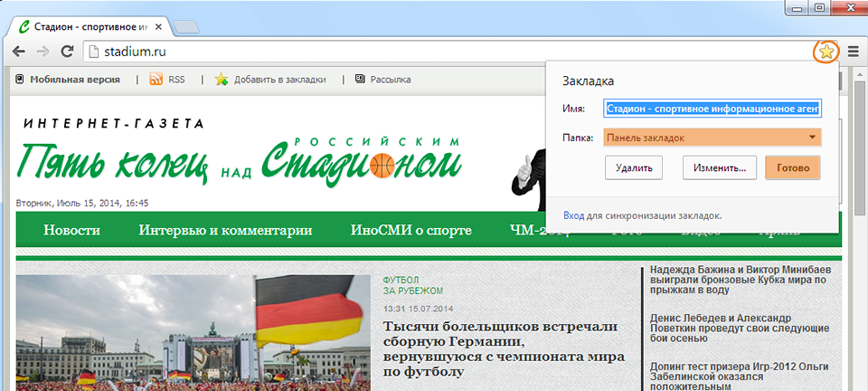The height and width of the screenshot is (391, 868).
Task: Open the Chrome hamburger menu
Action: tap(854, 52)
